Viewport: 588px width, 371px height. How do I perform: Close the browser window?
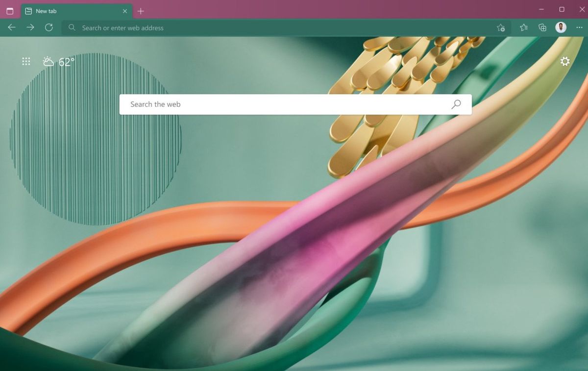pos(582,9)
